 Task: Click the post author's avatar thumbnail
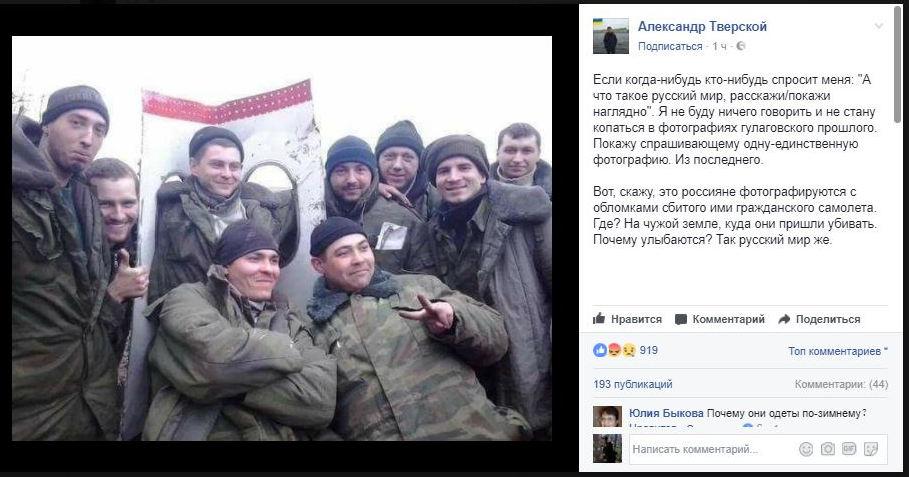click(x=610, y=36)
